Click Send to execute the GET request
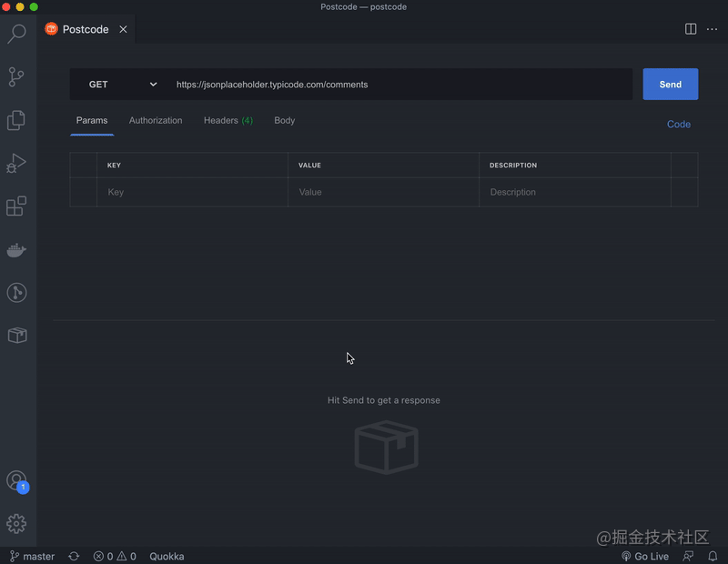Viewport: 728px width, 564px height. pos(671,84)
